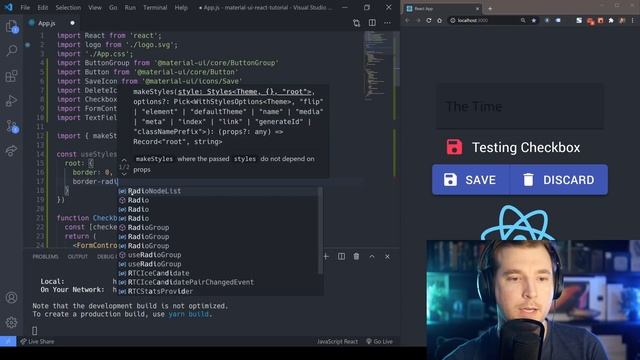Click the React logo on the page
Image resolution: width=640 pixels, height=360 pixels.
pos(518,222)
